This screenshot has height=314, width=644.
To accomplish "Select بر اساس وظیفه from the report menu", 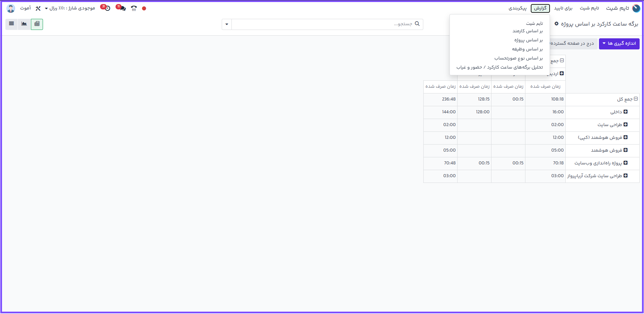I will tap(527, 49).
